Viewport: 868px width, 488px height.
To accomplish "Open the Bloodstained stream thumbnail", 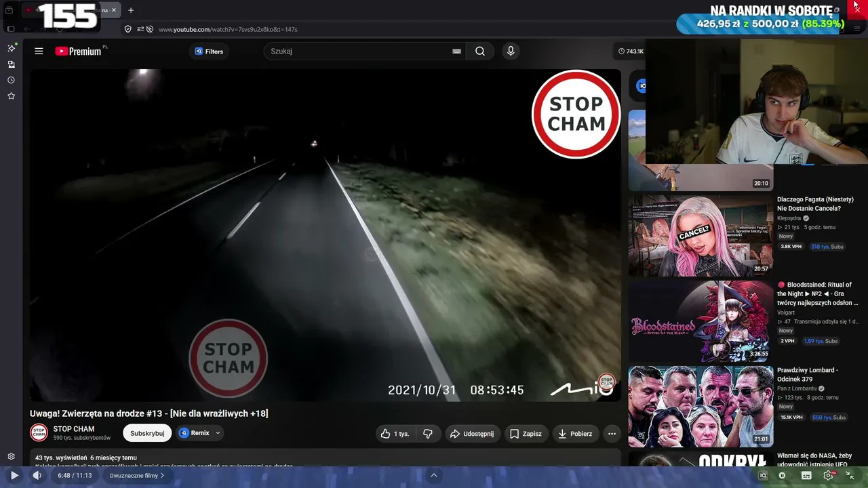I will [701, 321].
